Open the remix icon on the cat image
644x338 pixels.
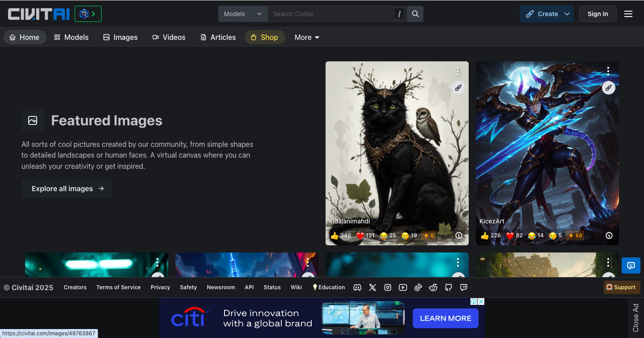coord(458,88)
